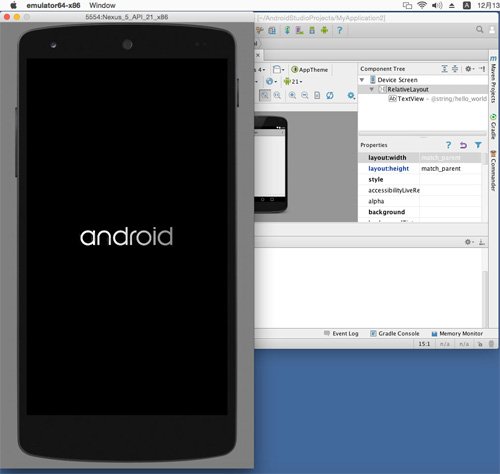Click the Sync Project with Gradle icon

pyautogui.click(x=287, y=30)
